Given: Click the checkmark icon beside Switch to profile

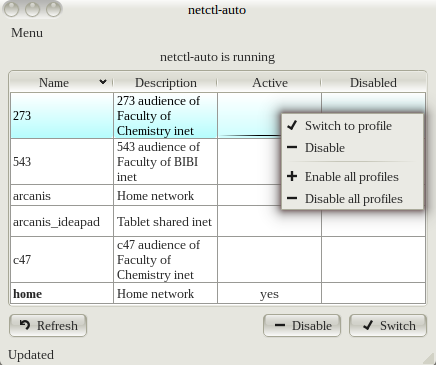Looking at the screenshot, I should click(292, 125).
